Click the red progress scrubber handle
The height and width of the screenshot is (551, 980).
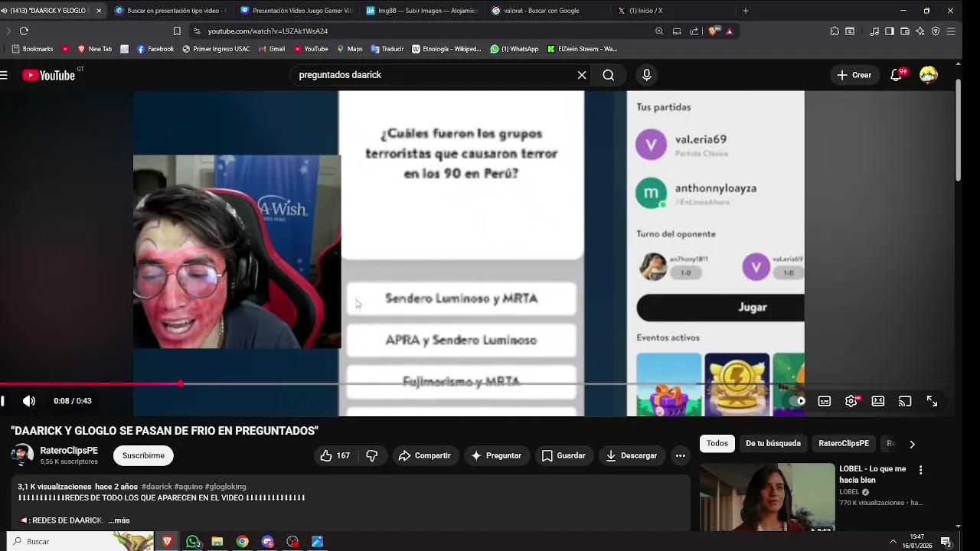pyautogui.click(x=180, y=383)
